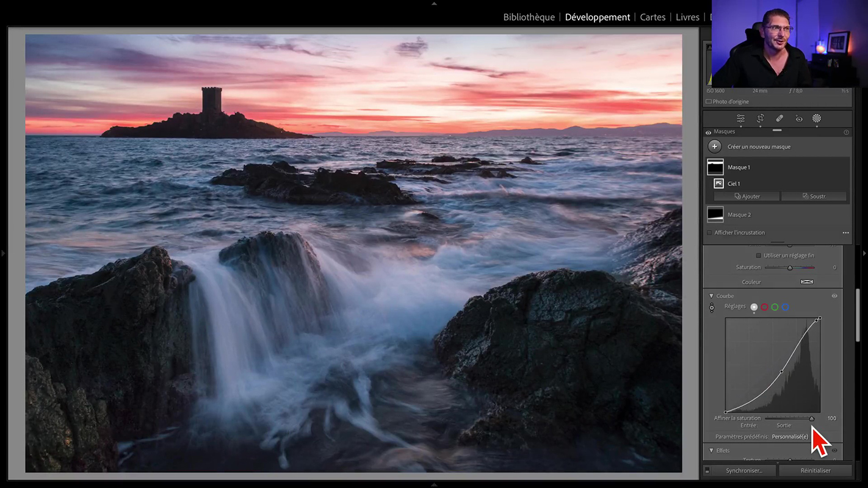The height and width of the screenshot is (488, 868).
Task: Switch to the Bibliothèque module
Action: click(x=529, y=17)
